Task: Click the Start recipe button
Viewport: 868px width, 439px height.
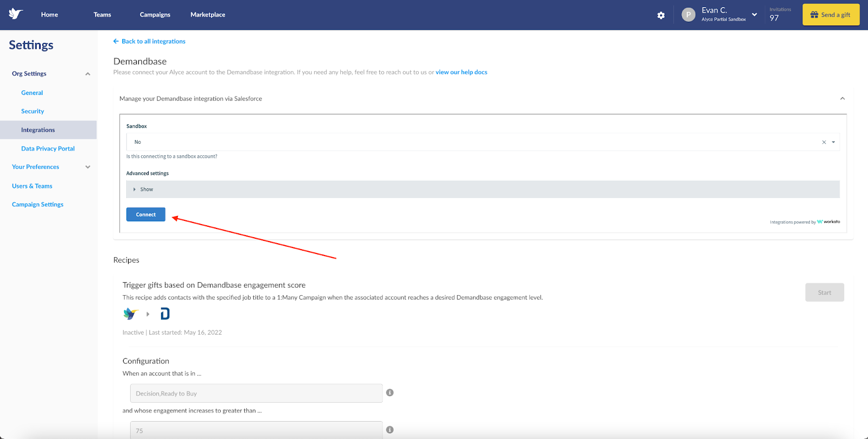Action: tap(825, 292)
